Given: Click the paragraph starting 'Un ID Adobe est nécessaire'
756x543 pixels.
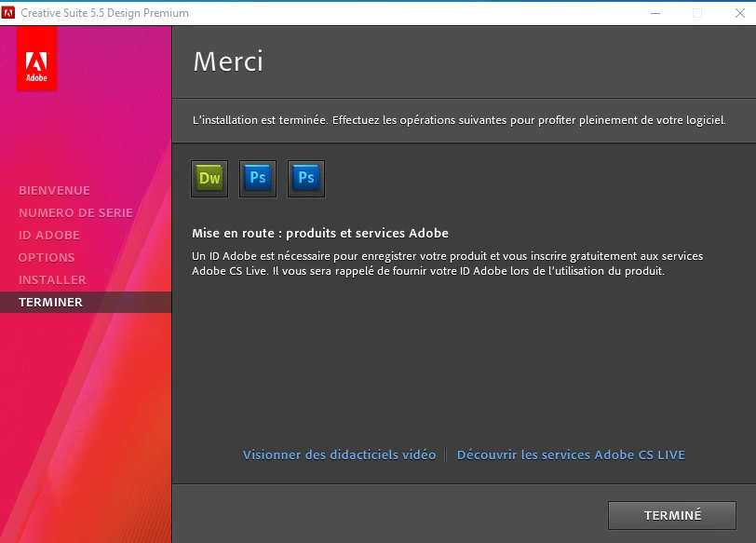Looking at the screenshot, I should (x=448, y=264).
